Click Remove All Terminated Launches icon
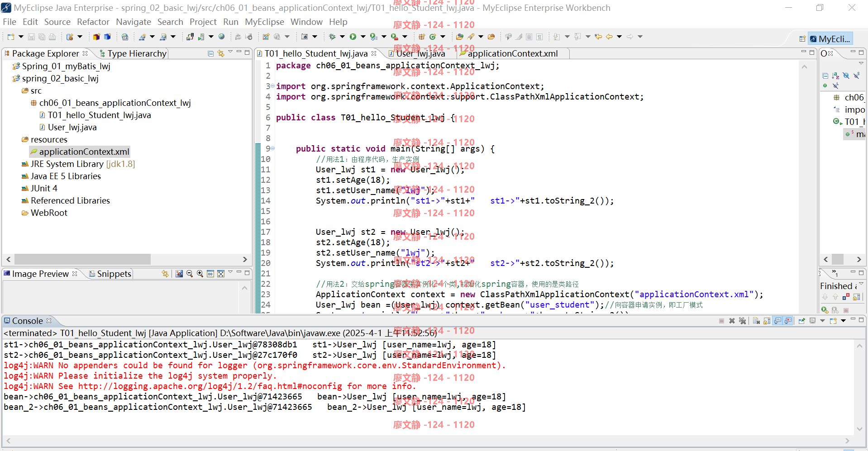Screen dimensions: 868x451 [742, 321]
